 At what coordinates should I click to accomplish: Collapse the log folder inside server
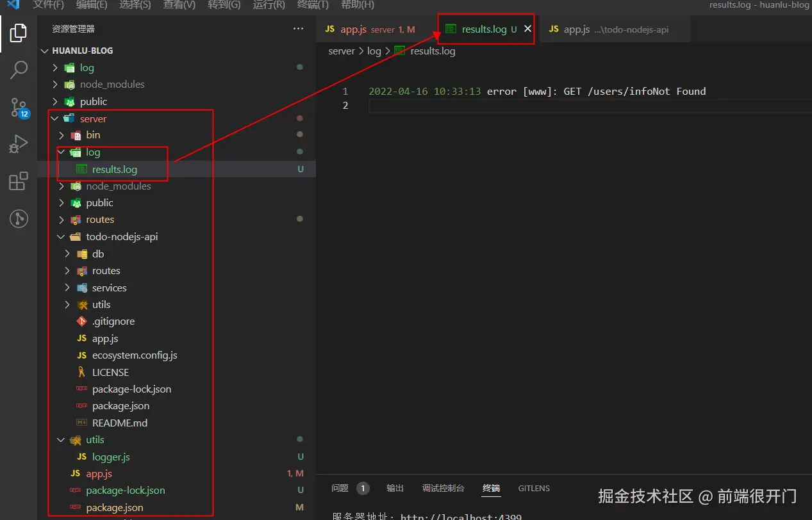(62, 152)
